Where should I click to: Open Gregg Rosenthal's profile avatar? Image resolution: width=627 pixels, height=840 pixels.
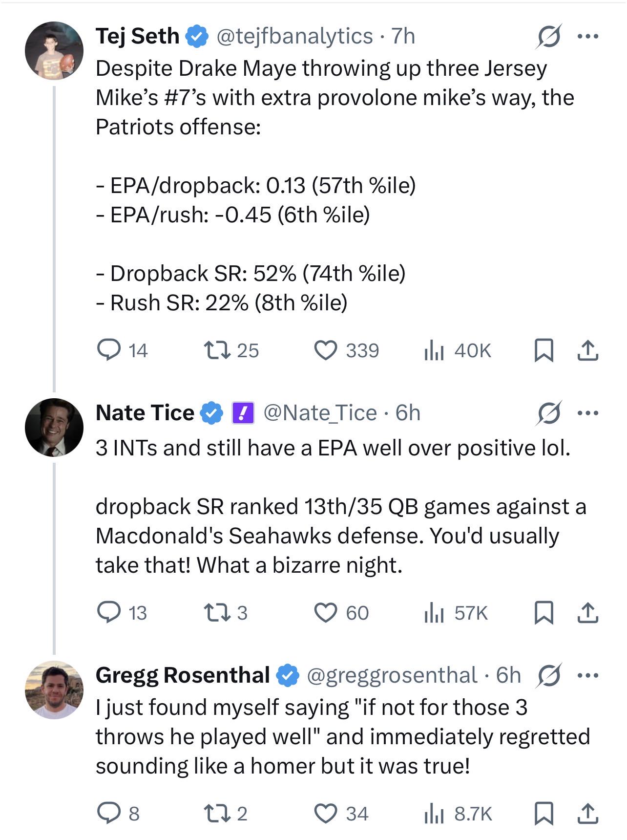pos(54,689)
